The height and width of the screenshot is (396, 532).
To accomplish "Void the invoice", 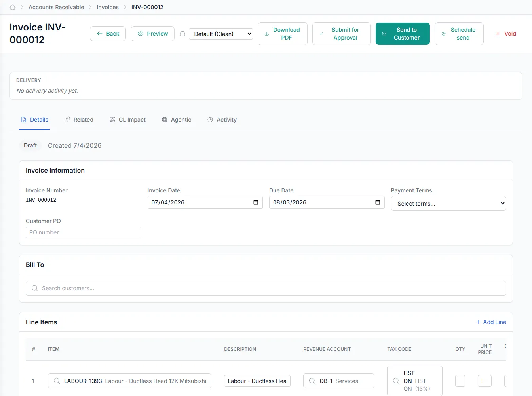I will (x=506, y=34).
